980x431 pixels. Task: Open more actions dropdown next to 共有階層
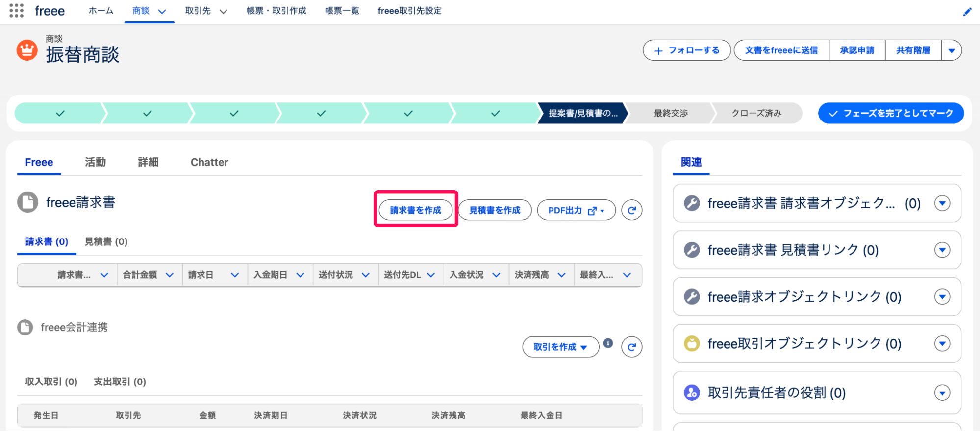tap(952, 50)
